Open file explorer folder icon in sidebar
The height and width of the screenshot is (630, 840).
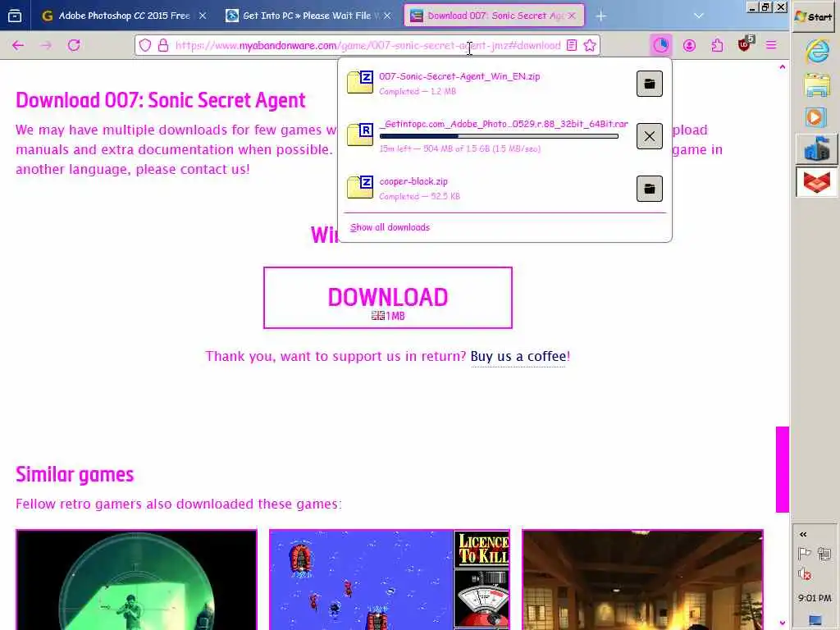point(816,84)
